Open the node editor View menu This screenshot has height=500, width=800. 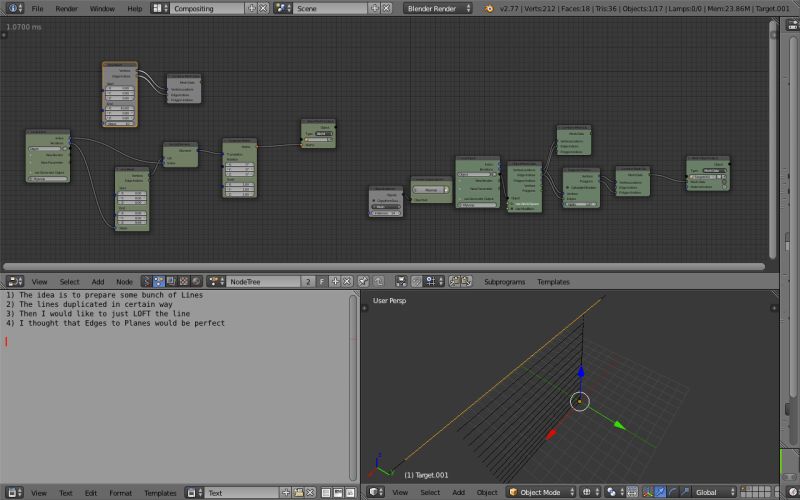point(39,282)
